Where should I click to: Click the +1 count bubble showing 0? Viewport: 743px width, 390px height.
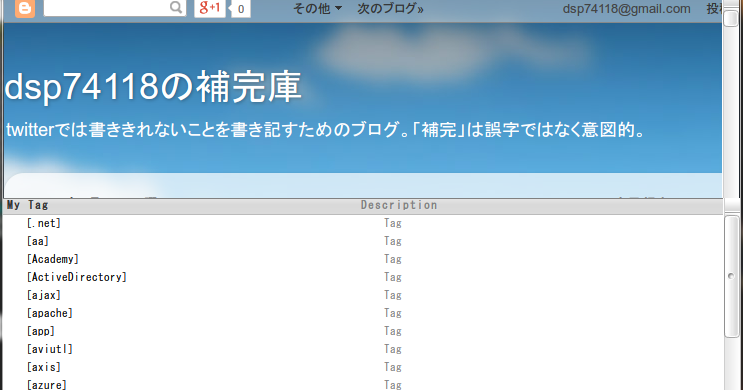(x=240, y=9)
